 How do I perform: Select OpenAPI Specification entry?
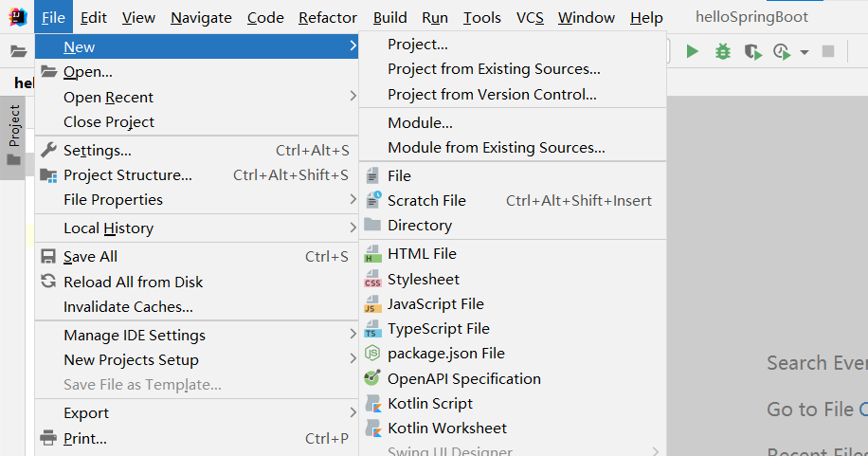(463, 378)
